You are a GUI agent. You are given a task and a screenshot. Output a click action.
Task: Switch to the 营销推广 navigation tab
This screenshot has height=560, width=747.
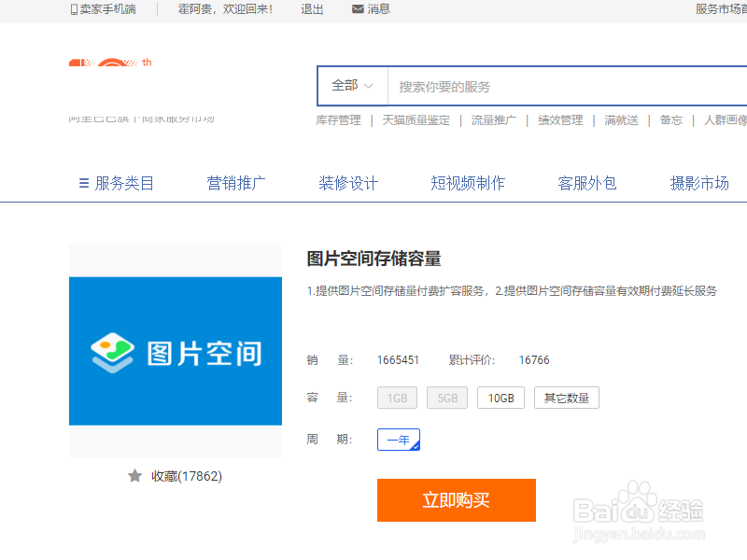236,183
